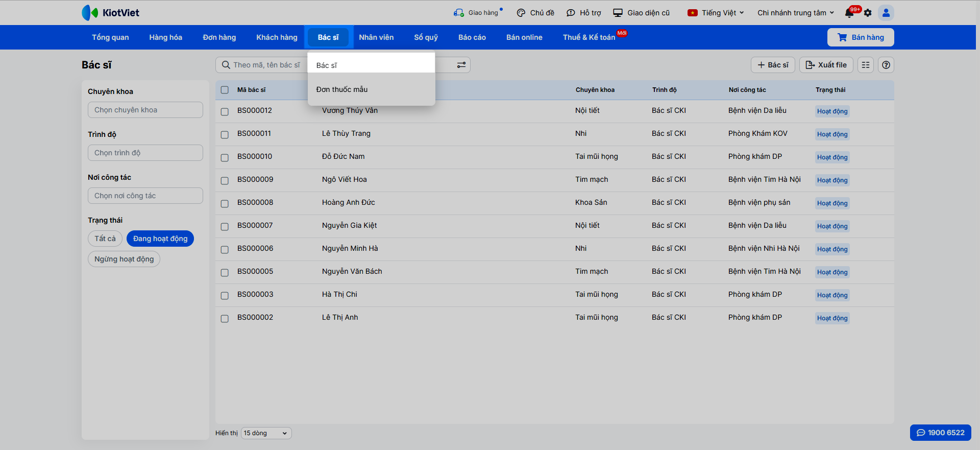Open the Báo cáo menu
This screenshot has height=450, width=980.
tap(472, 37)
